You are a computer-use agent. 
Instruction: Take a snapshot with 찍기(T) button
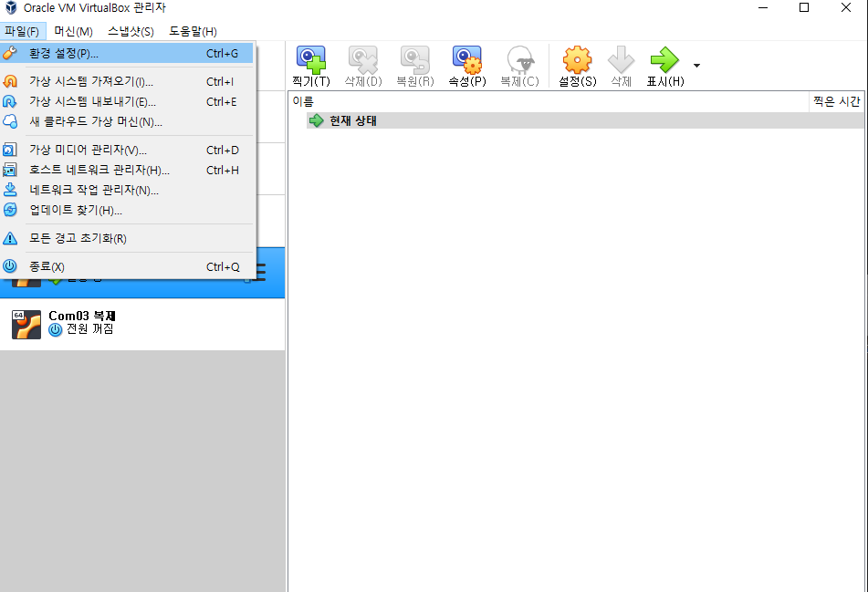(311, 67)
